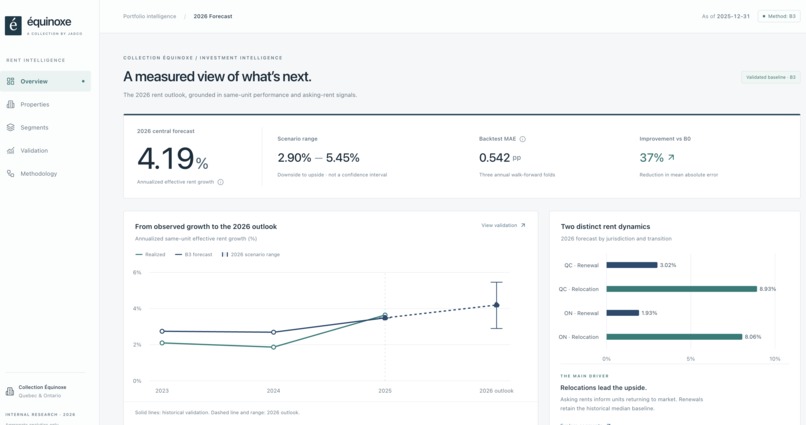Viewport: 806px width, 425px height.
Task: Click the 1.93% bar label
Action: click(649, 313)
